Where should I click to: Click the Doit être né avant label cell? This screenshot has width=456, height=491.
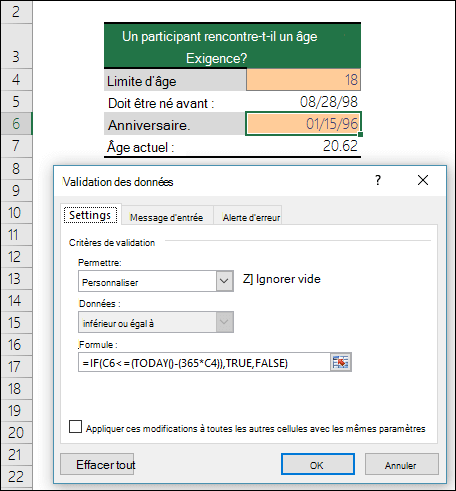pos(175,102)
